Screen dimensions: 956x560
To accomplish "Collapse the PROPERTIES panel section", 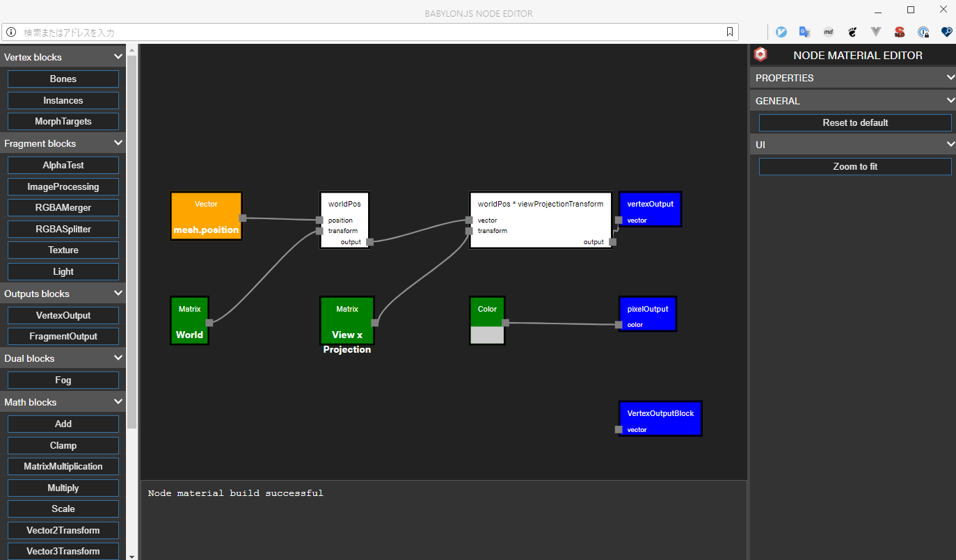I will tap(950, 78).
